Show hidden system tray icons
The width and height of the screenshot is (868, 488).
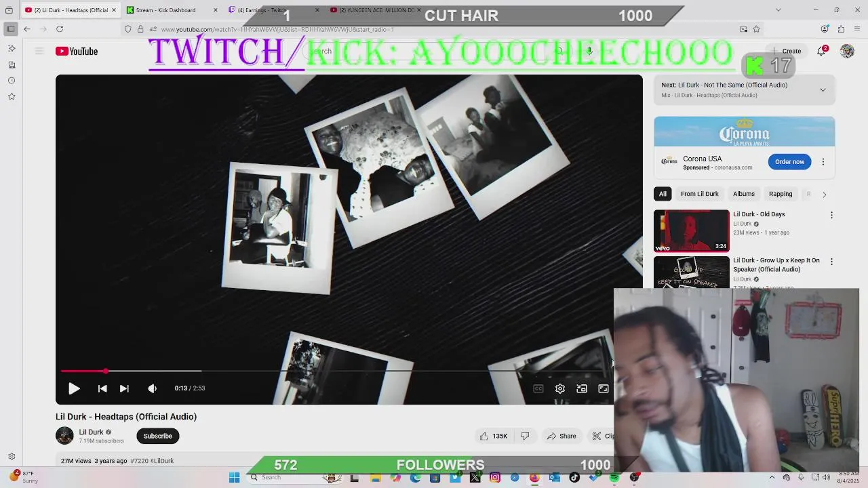tap(772, 478)
